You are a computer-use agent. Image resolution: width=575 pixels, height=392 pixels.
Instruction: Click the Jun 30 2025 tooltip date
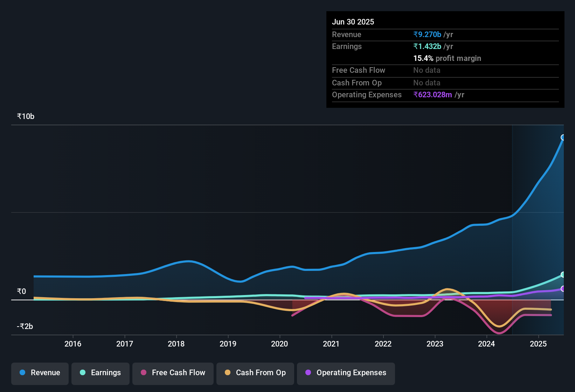tap(353, 22)
